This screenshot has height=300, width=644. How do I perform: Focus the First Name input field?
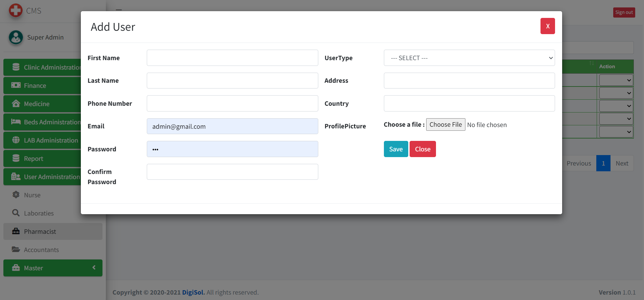232,58
